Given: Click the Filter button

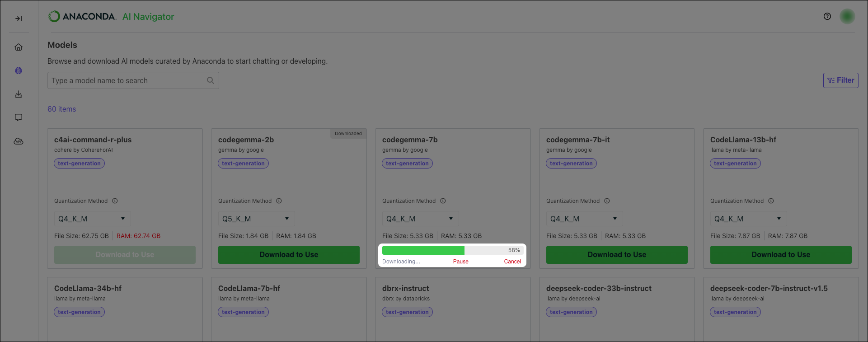Looking at the screenshot, I should coord(841,80).
